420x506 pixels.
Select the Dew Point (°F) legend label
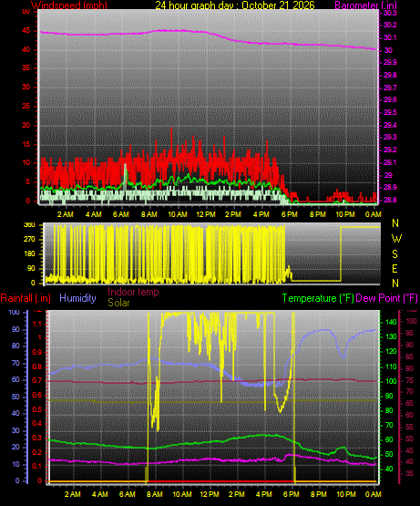pyautogui.click(x=386, y=298)
